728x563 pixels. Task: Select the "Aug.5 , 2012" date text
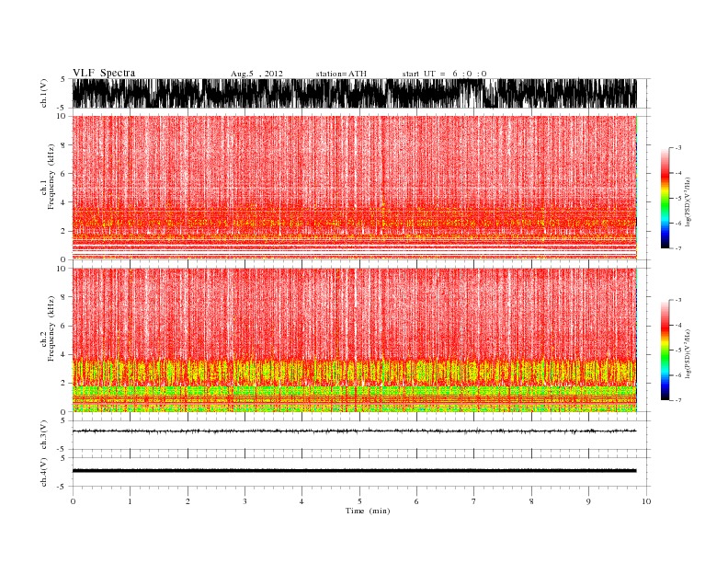click(x=256, y=74)
